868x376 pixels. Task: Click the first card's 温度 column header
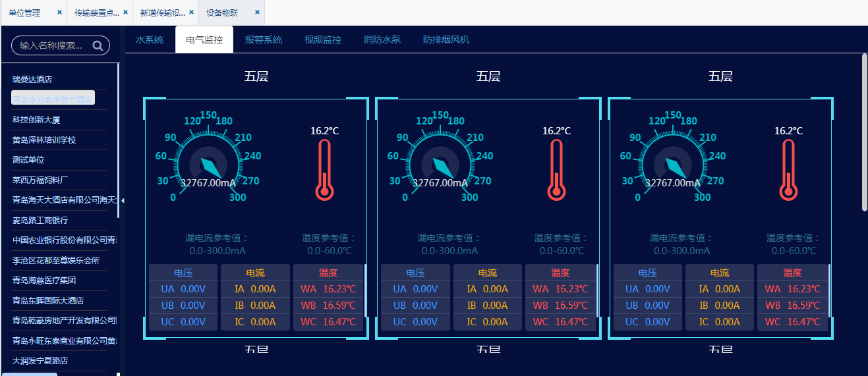pyautogui.click(x=328, y=273)
